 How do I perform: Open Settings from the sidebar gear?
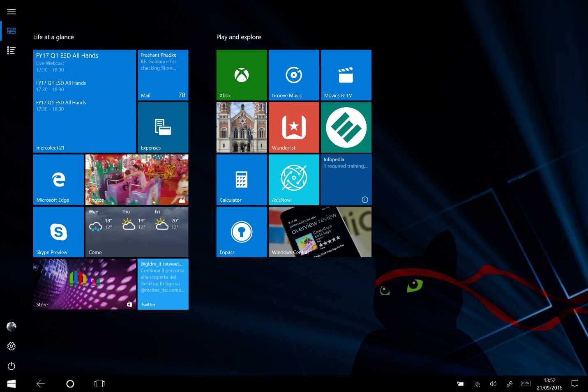click(x=11, y=346)
